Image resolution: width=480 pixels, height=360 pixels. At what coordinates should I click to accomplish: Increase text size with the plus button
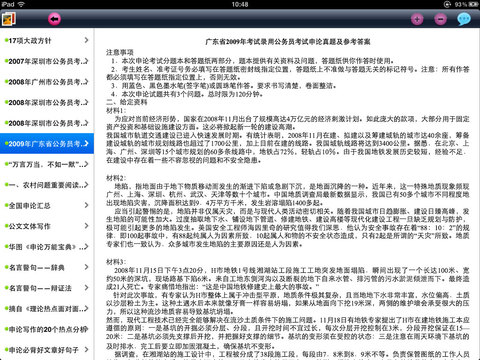pos(417,19)
